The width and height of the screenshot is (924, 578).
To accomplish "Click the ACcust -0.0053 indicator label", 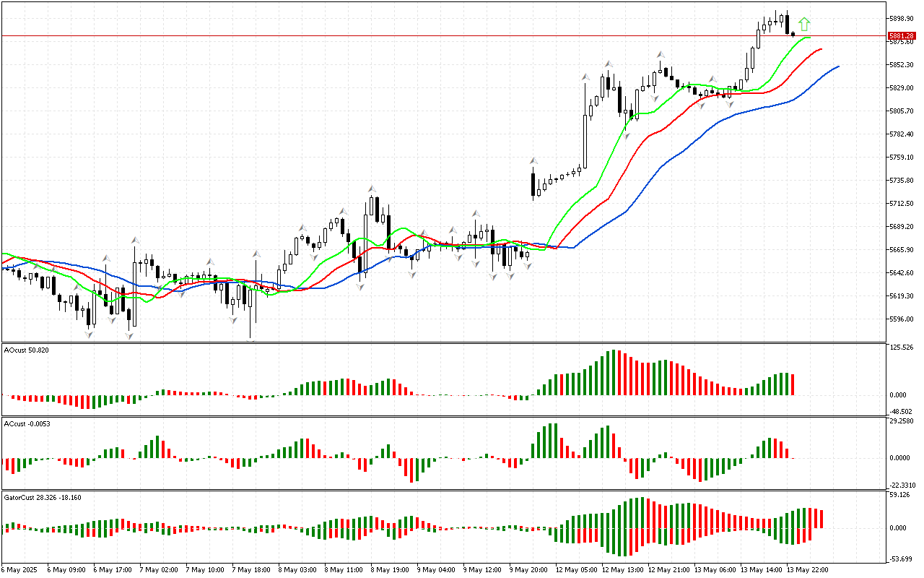I will pos(27,423).
